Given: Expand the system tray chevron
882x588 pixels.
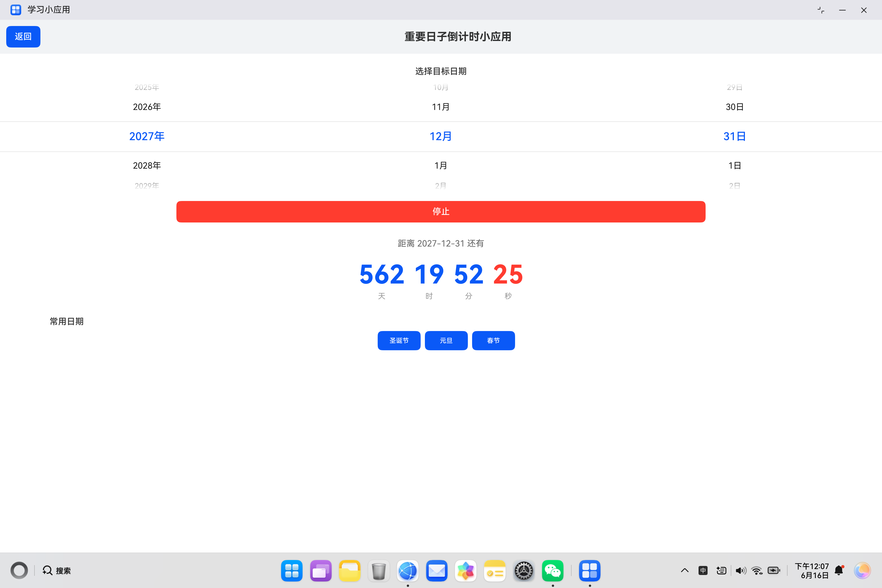Looking at the screenshot, I should pos(685,570).
